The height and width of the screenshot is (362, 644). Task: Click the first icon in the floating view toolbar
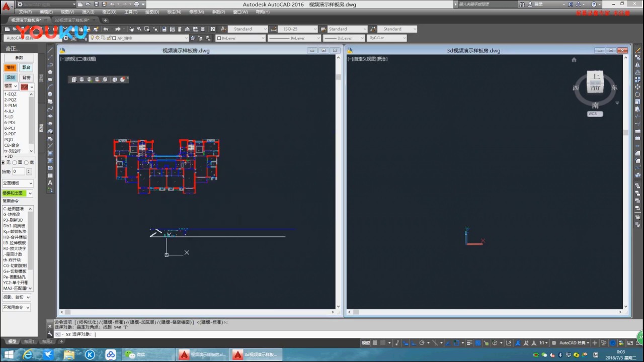74,79
